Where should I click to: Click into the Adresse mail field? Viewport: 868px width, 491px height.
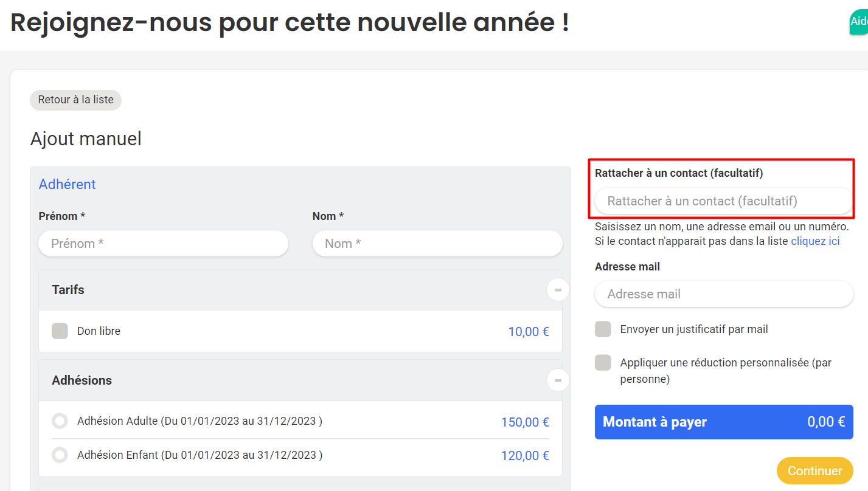(x=724, y=294)
